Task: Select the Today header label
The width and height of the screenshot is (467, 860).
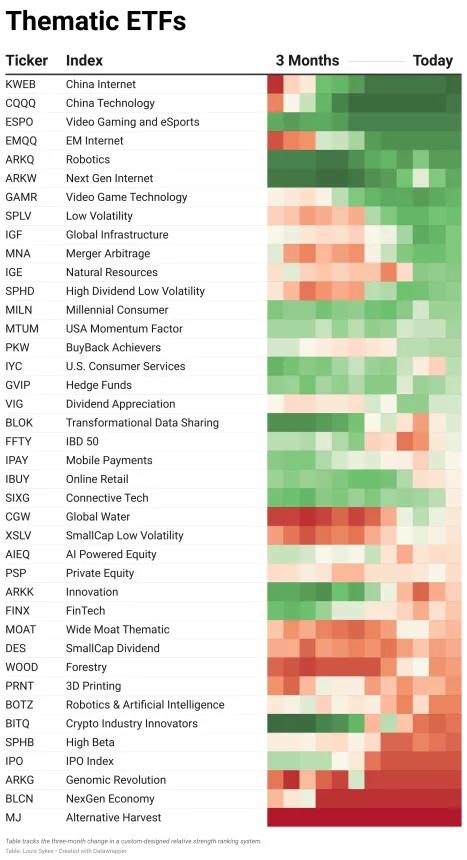Action: [x=432, y=60]
